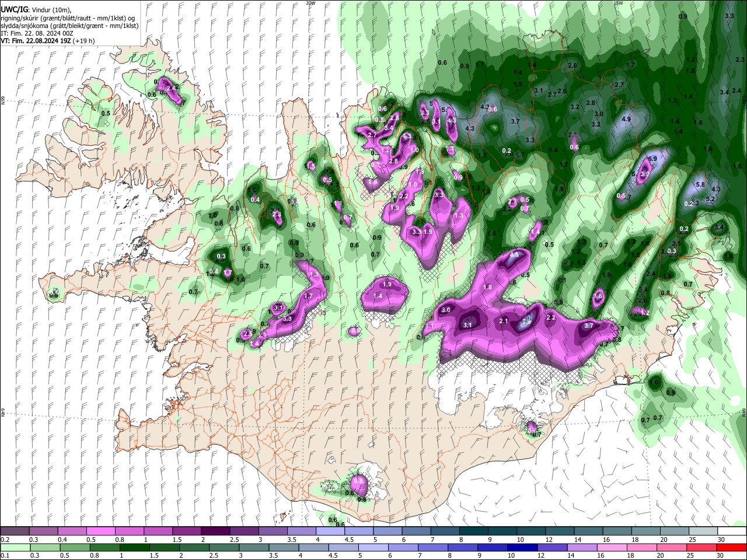The width and height of the screenshot is (747, 560).
Task: Click the '15W' longitude label on top edge
Action: [x=618, y=3]
